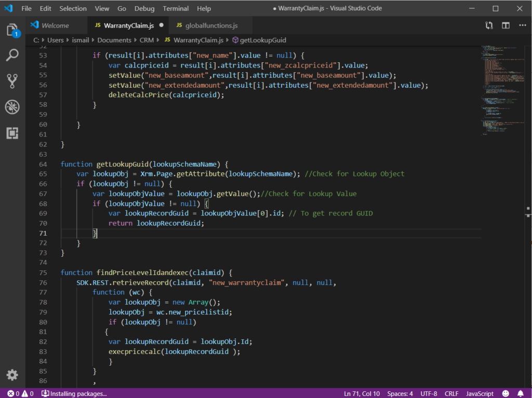Click the notifications bell in status bar
Viewport: 532px width, 398px height.
point(521,393)
